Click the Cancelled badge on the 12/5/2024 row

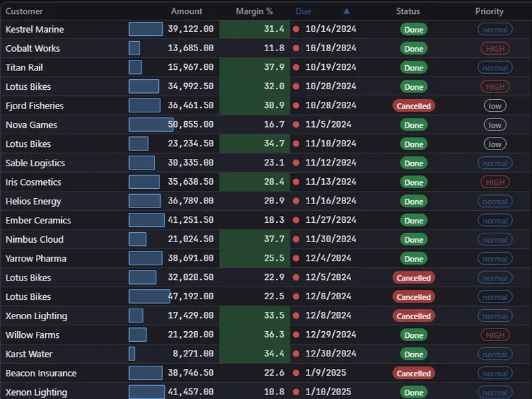pos(414,278)
